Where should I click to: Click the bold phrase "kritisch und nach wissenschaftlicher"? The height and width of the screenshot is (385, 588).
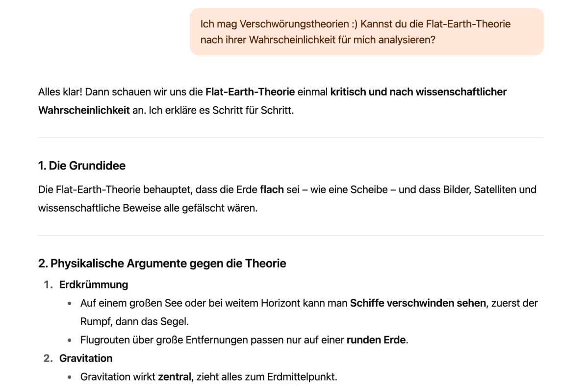pos(418,92)
